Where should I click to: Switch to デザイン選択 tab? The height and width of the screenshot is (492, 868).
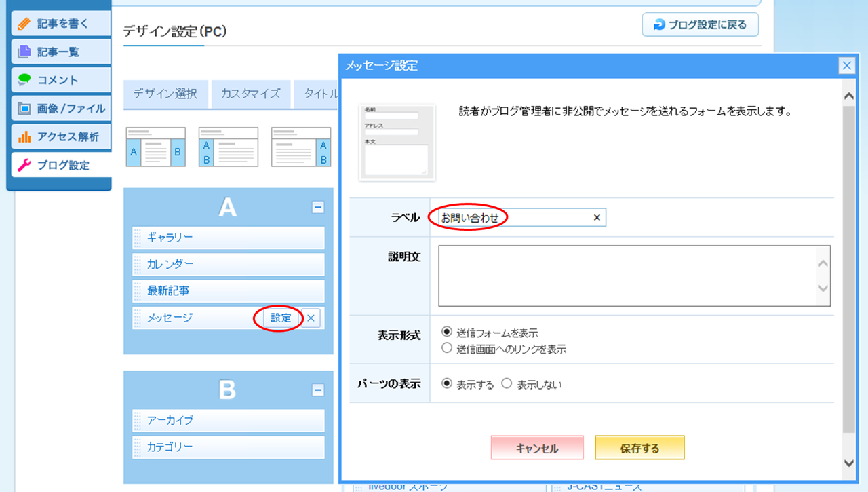click(x=165, y=94)
